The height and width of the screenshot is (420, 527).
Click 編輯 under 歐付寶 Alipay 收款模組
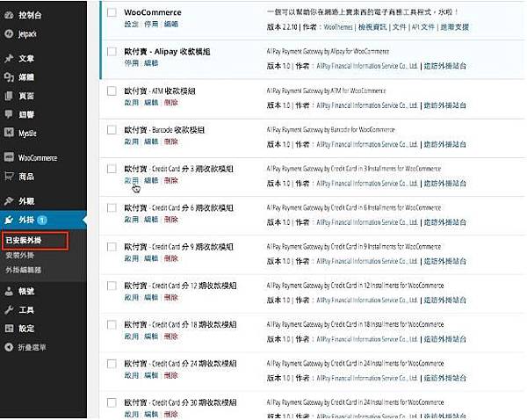tap(151, 63)
